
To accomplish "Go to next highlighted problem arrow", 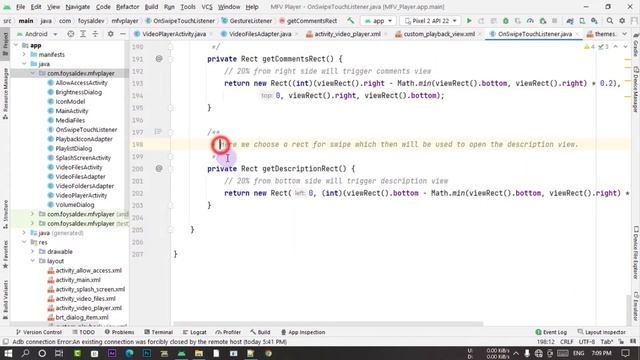I will click(625, 47).
